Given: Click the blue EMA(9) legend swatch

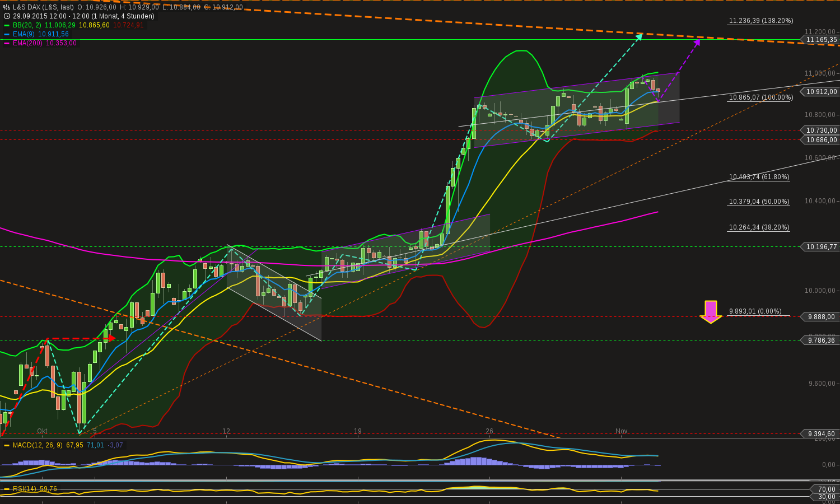Looking at the screenshot, I should point(7,34).
